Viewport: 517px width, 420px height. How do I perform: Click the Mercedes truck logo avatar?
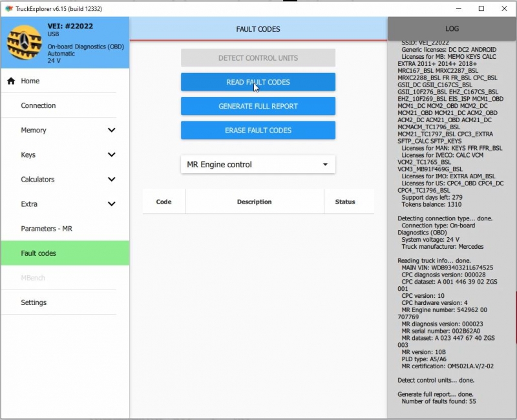[25, 42]
